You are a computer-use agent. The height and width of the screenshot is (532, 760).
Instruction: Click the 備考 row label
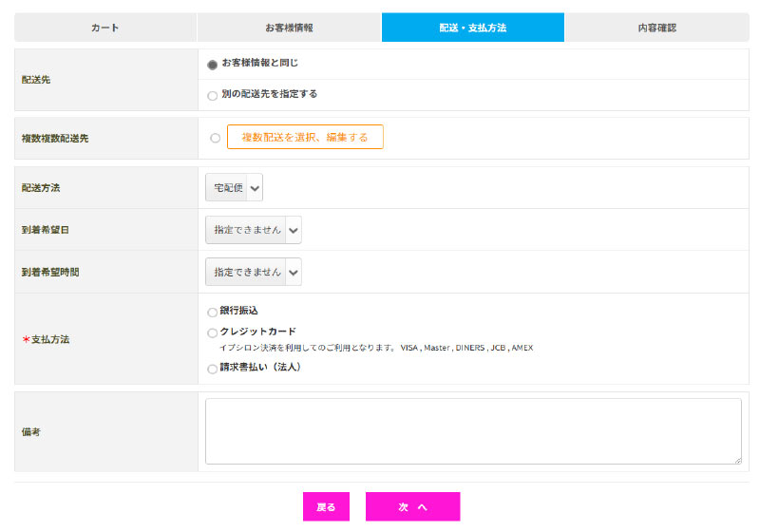[x=31, y=431]
